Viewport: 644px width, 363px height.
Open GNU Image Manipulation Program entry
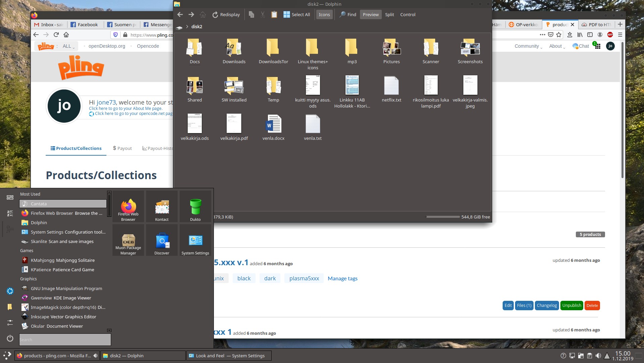click(x=63, y=288)
